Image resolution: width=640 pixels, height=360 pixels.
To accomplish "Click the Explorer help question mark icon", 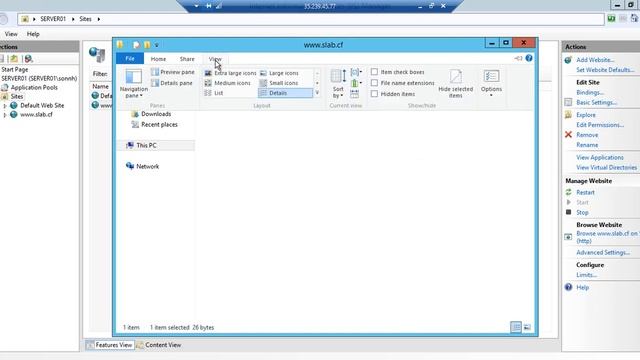I will click(529, 58).
